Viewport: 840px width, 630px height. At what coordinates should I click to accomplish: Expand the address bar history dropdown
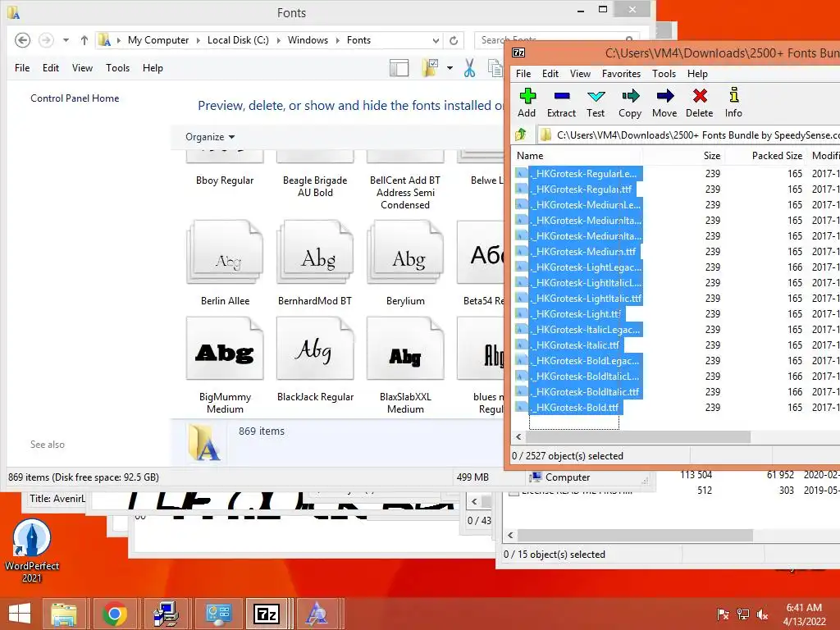click(436, 40)
